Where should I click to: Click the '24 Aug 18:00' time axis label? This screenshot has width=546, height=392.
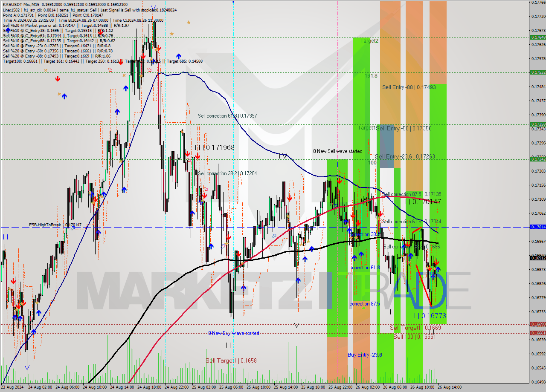pyautogui.click(x=148, y=387)
